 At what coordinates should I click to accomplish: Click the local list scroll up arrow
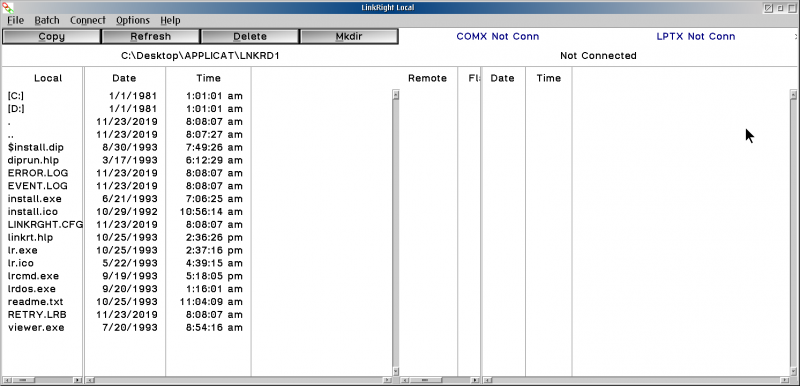tap(395, 94)
